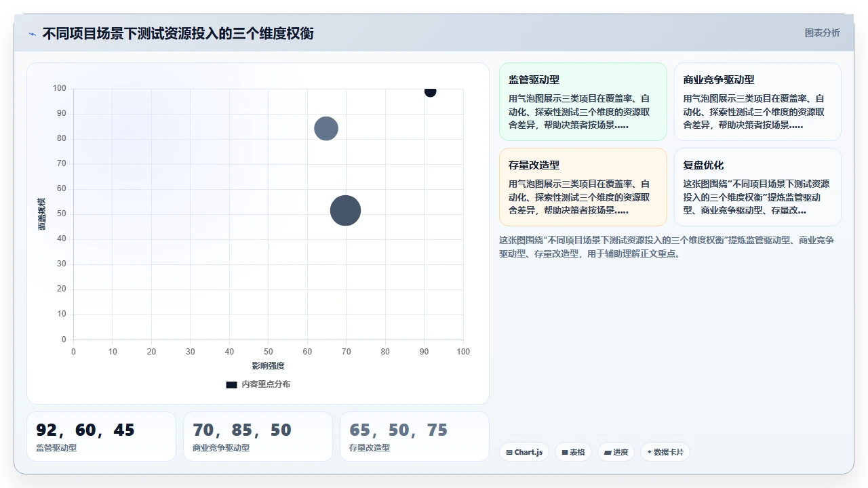The image size is (868, 488).
Task: Open the 复盘优化 card
Action: tap(757, 187)
